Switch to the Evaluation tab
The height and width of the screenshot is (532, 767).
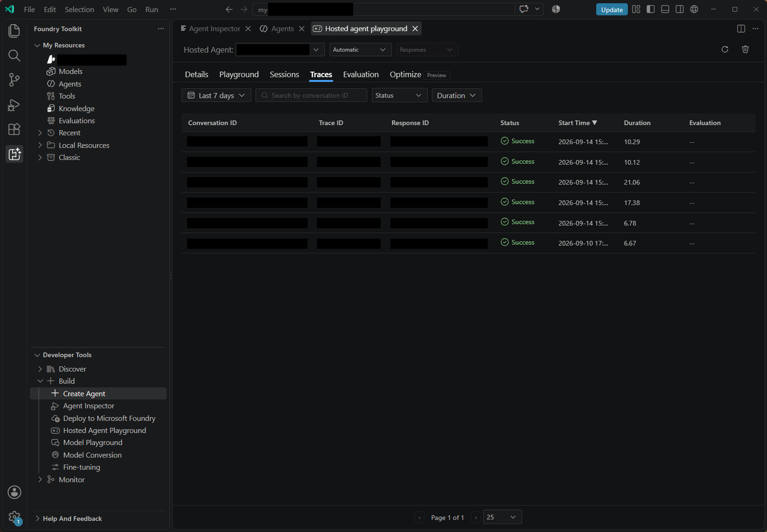[361, 74]
